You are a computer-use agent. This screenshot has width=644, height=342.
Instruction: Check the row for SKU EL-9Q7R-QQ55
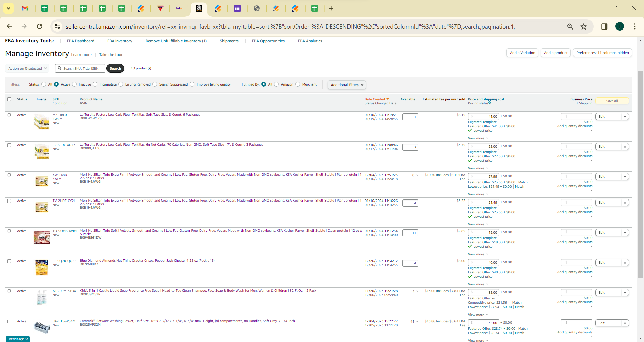click(x=9, y=261)
